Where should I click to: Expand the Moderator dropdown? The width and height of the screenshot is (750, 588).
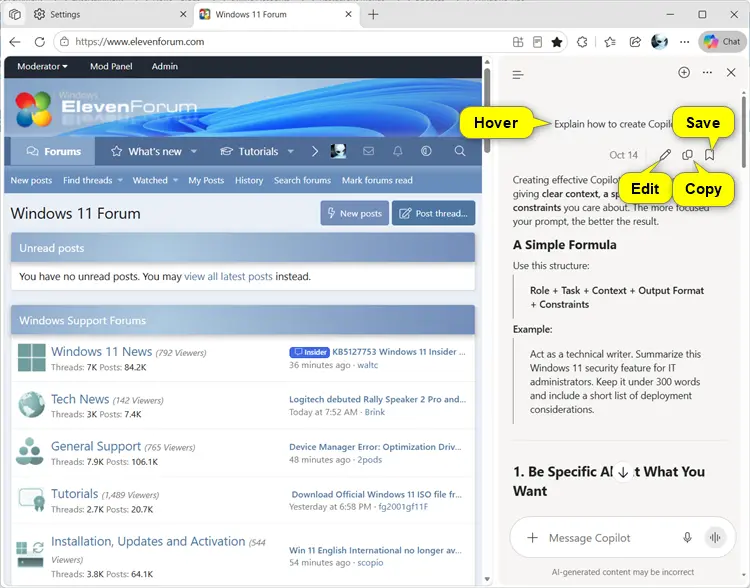click(x=42, y=67)
